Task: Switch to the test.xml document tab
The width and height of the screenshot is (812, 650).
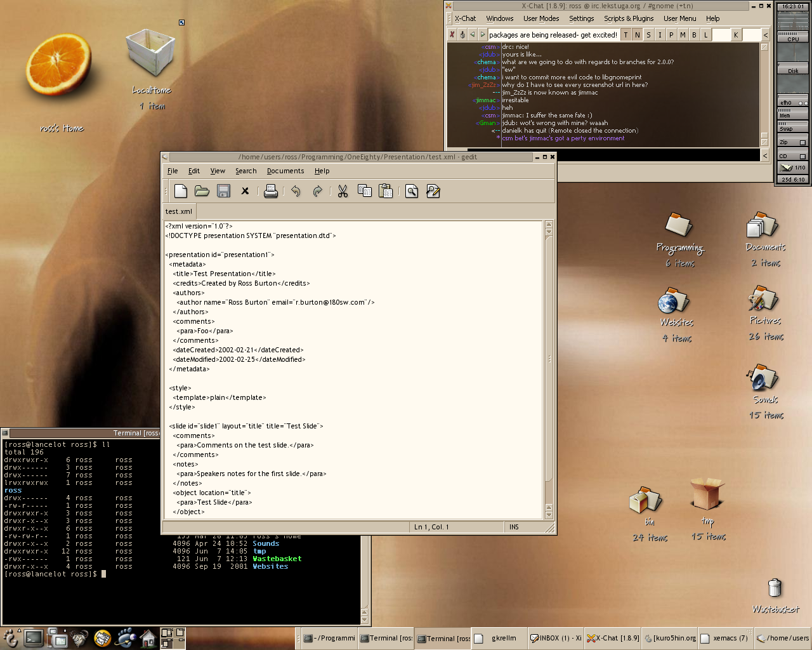Action: (x=179, y=211)
